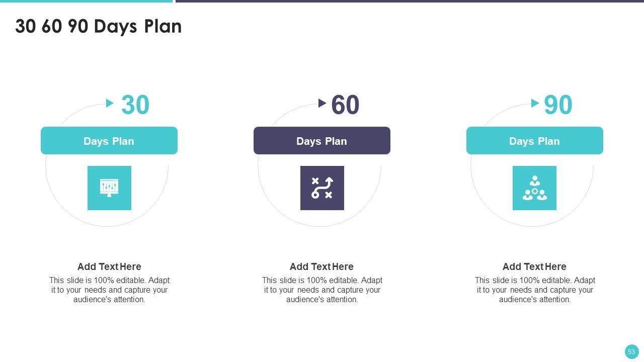Select the right Add Text Here heading
This screenshot has height=362, width=644.
click(x=534, y=266)
